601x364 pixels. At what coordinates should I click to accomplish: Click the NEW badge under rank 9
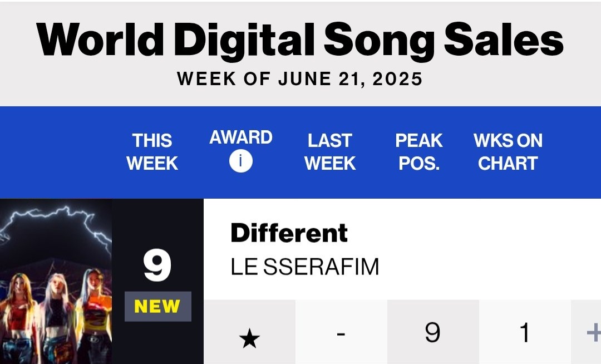[x=157, y=306]
